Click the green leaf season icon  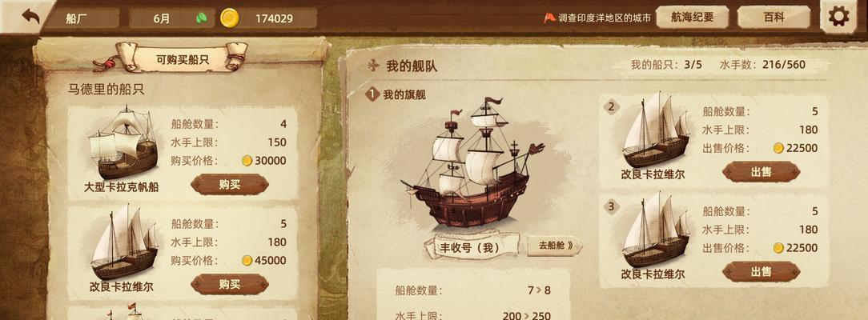click(x=202, y=18)
